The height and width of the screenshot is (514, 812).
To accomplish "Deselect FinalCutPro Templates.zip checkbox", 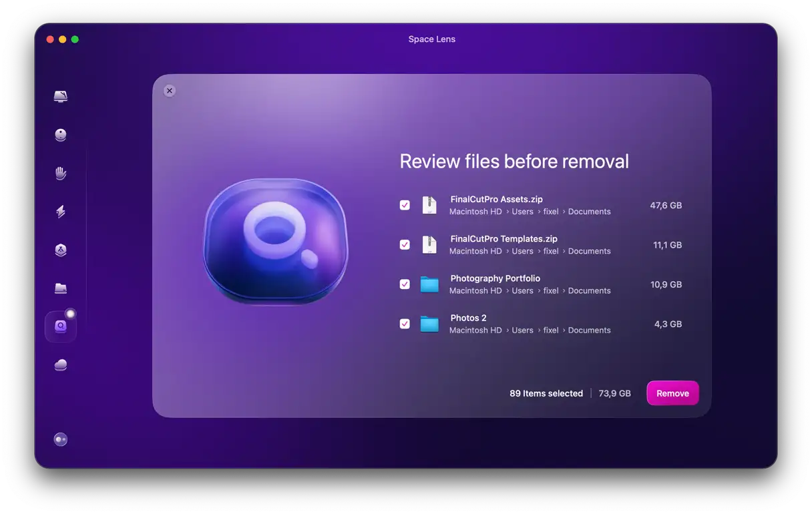I will pos(405,244).
